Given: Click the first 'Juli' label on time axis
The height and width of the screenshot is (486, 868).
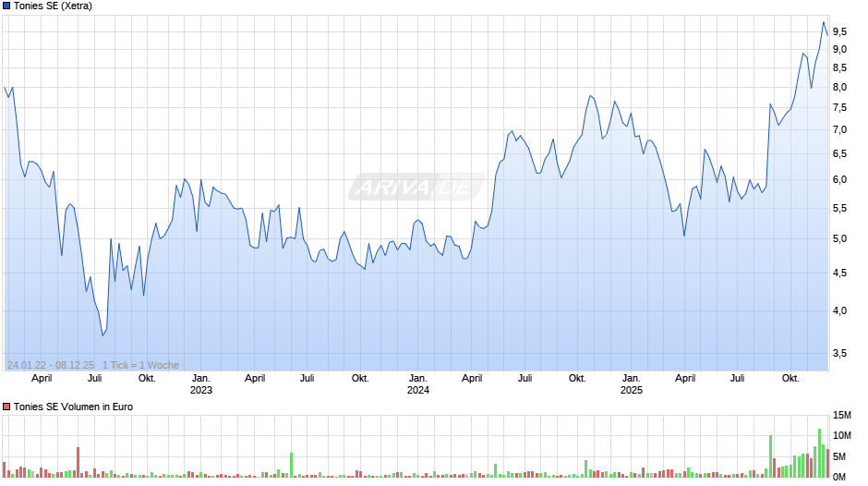Looking at the screenshot, I should tap(95, 378).
